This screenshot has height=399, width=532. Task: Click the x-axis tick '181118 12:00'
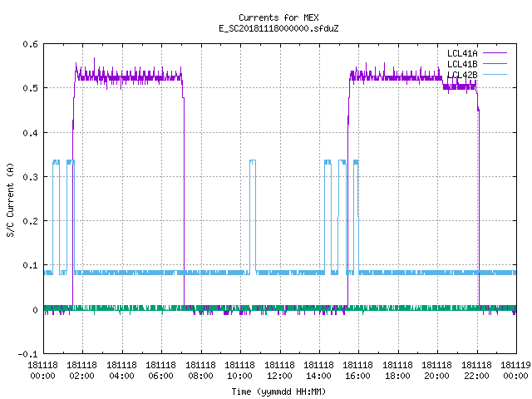pos(279,371)
